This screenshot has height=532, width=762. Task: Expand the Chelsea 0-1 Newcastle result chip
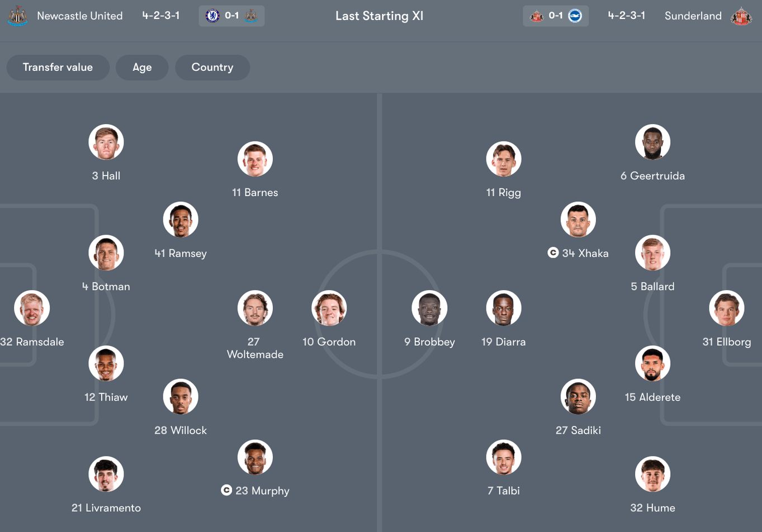click(231, 16)
